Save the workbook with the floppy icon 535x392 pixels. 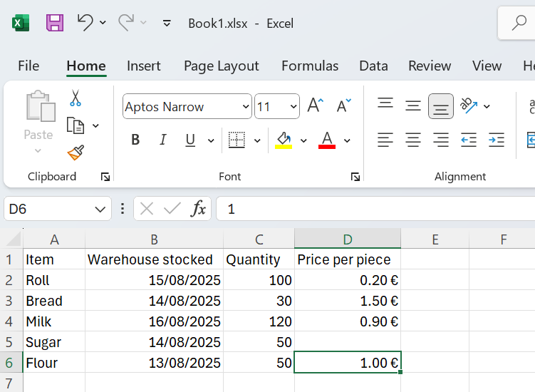coord(55,24)
